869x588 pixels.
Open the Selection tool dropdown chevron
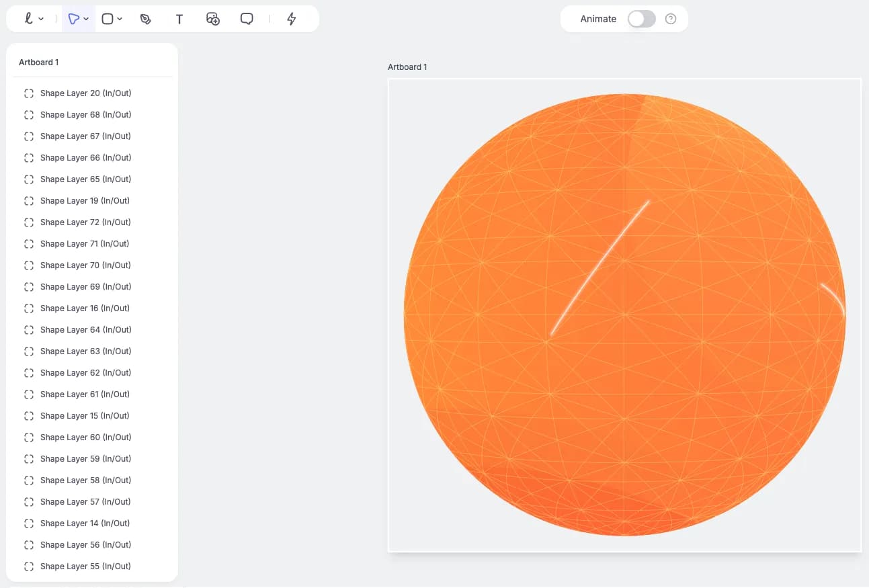pyautogui.click(x=86, y=18)
